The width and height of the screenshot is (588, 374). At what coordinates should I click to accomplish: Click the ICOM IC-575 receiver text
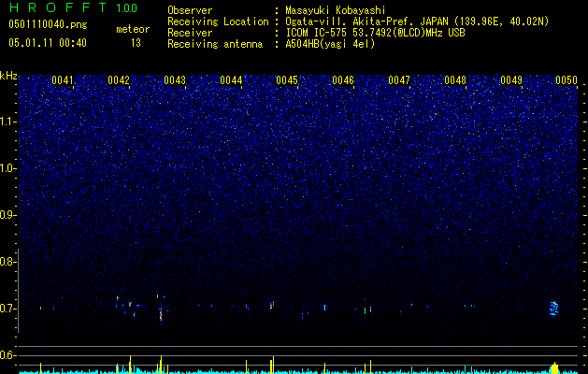tap(375, 33)
